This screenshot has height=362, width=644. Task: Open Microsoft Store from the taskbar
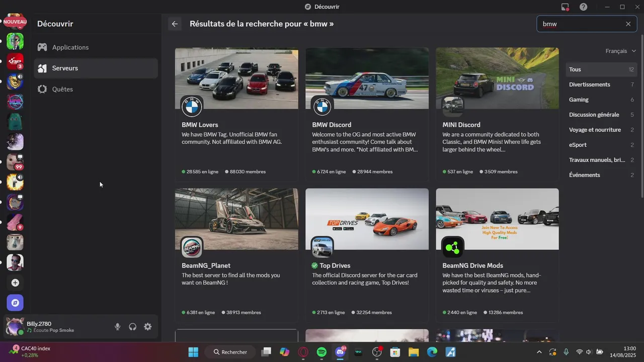[395, 352]
